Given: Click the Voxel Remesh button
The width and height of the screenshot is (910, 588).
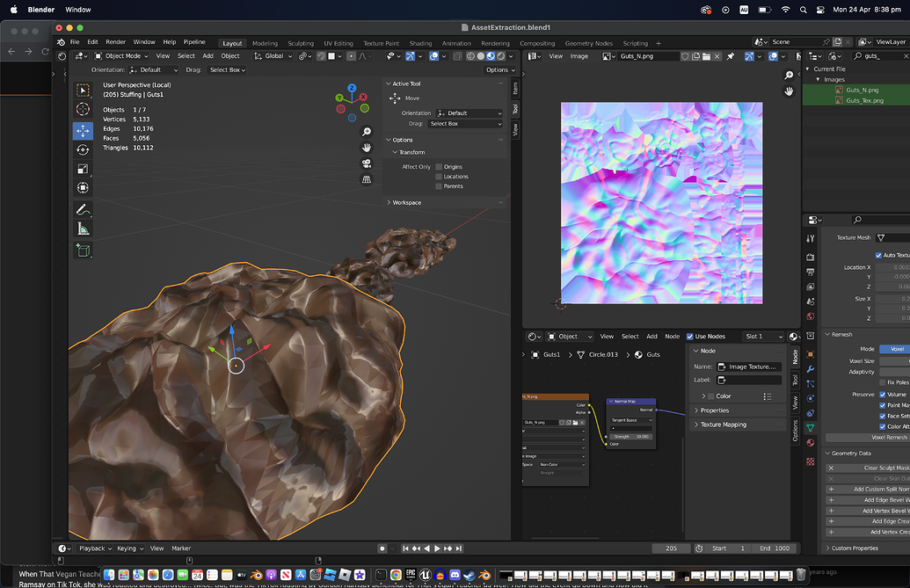Looking at the screenshot, I should point(868,438).
